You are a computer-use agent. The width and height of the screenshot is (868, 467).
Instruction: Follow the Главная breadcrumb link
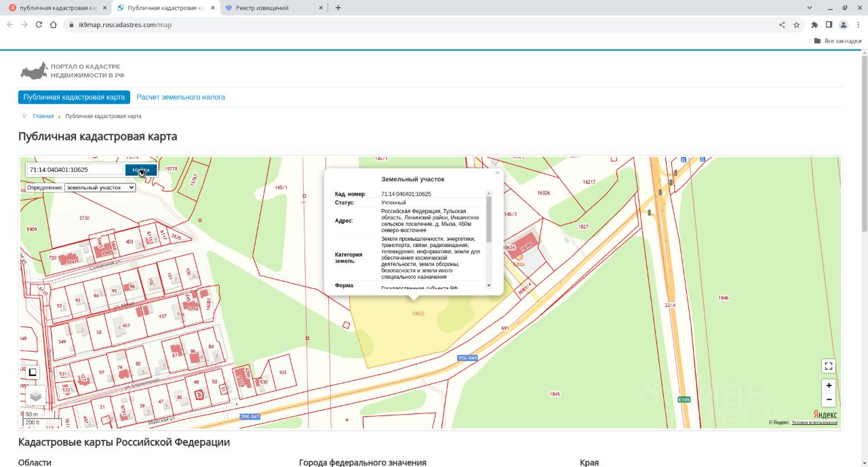(x=43, y=116)
